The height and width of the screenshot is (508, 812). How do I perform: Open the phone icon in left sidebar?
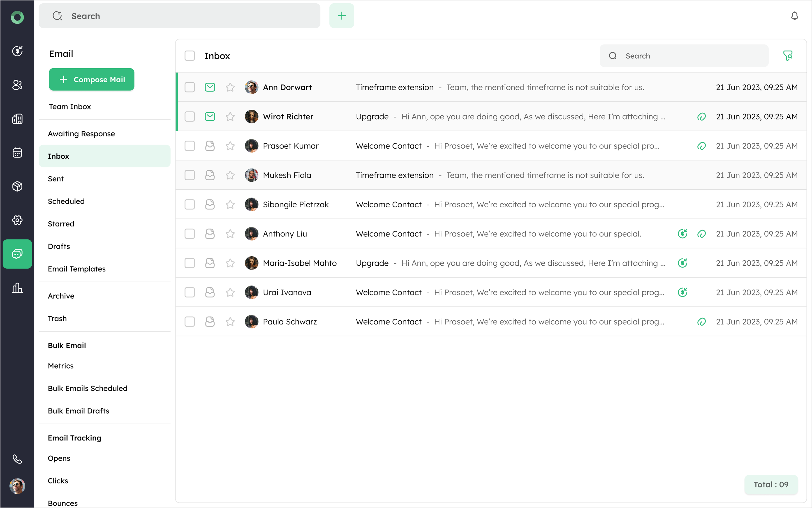click(17, 459)
